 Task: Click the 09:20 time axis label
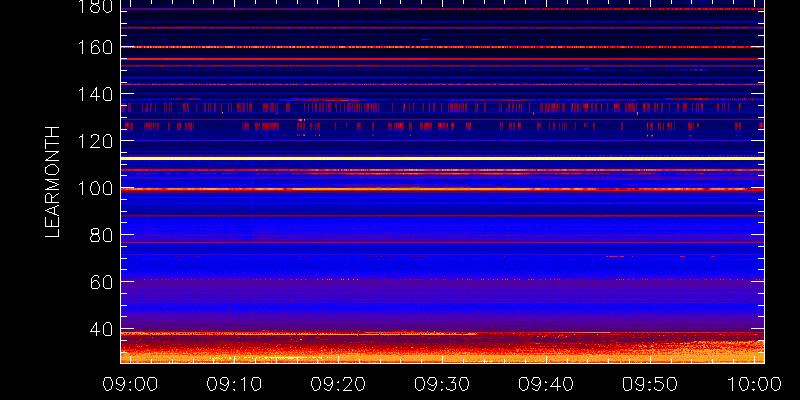point(338,384)
